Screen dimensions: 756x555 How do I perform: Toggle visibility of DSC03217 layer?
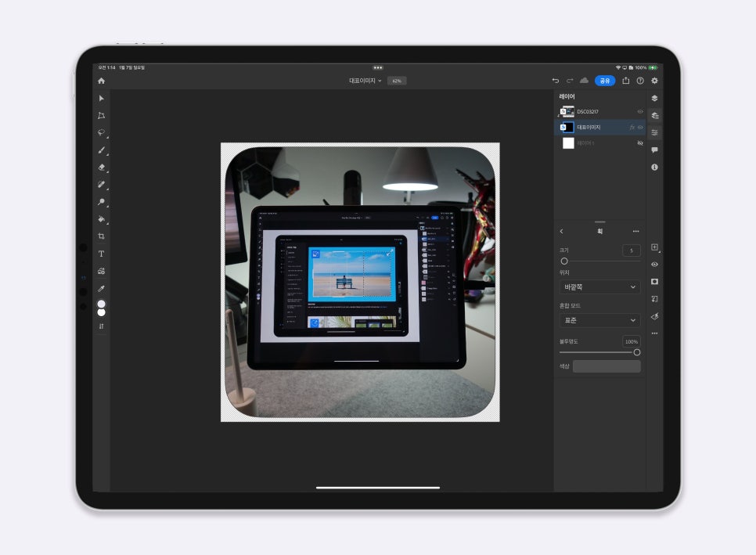click(640, 112)
